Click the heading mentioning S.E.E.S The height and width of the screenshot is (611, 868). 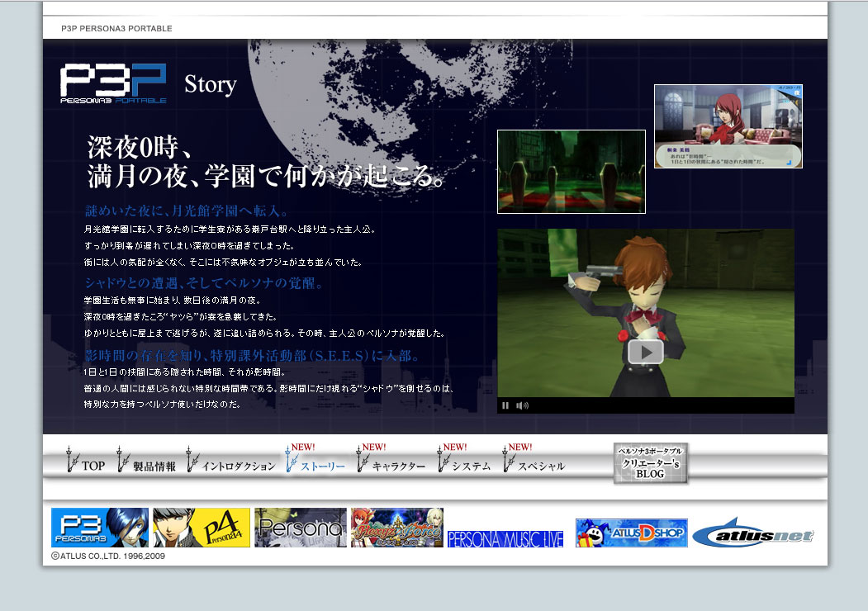click(253, 355)
